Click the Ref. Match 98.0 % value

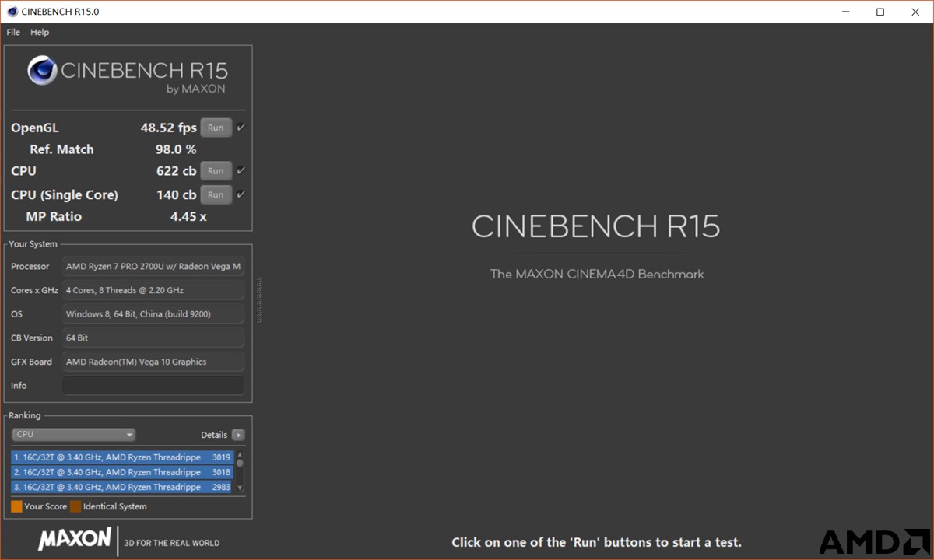coord(176,149)
